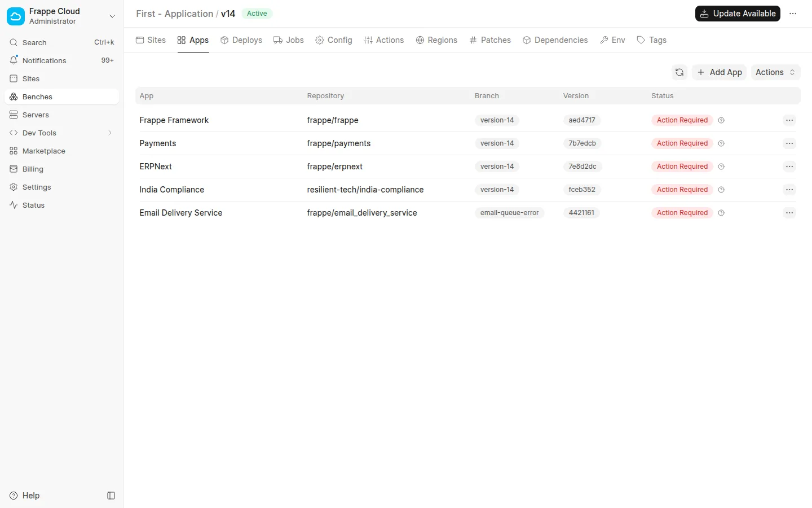Open Settings in the sidebar
This screenshot has width=812, height=508.
tap(61, 187)
